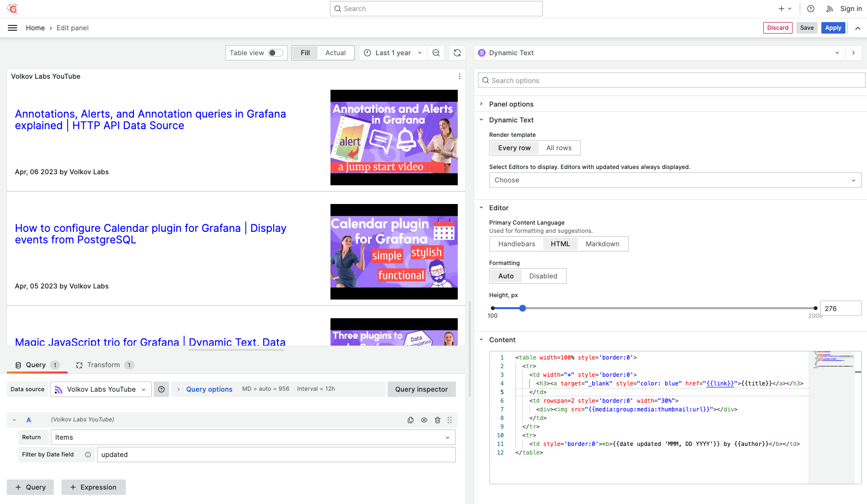867x504 pixels.
Task: Delete query A using the trash icon
Action: 438,420
